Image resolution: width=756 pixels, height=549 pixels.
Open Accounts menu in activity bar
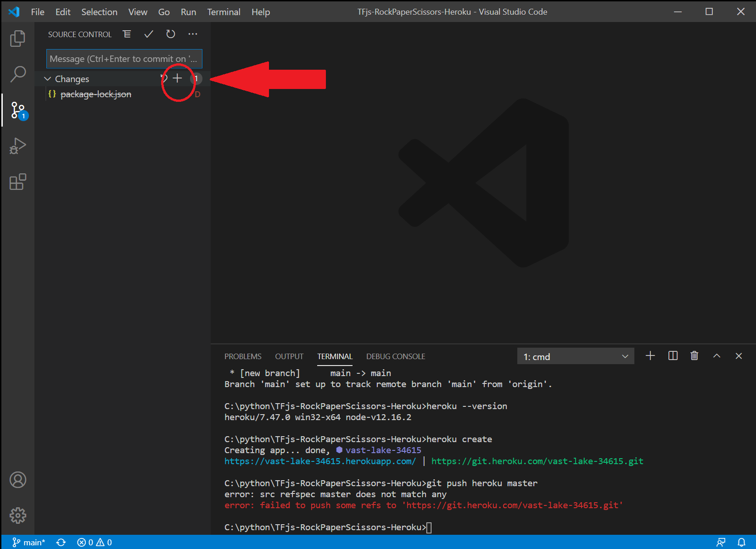pyautogui.click(x=18, y=480)
